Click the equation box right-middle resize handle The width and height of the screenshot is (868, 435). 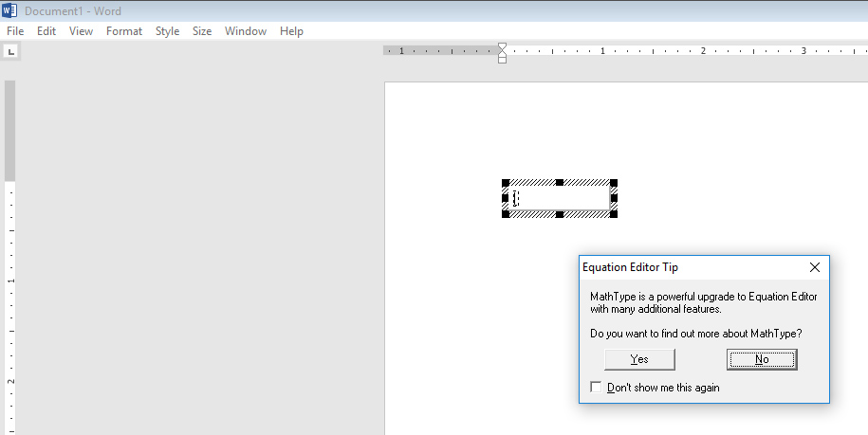click(614, 198)
